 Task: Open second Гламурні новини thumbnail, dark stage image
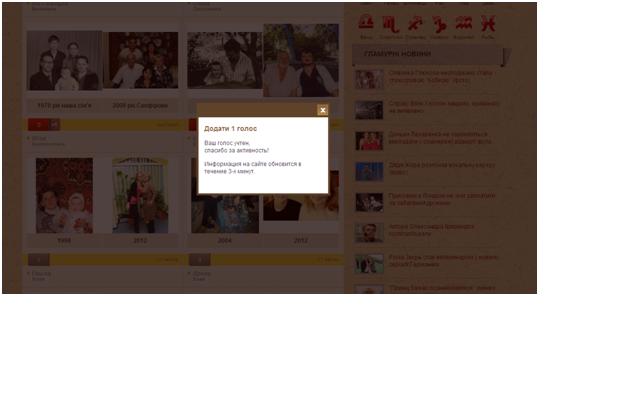click(x=369, y=110)
